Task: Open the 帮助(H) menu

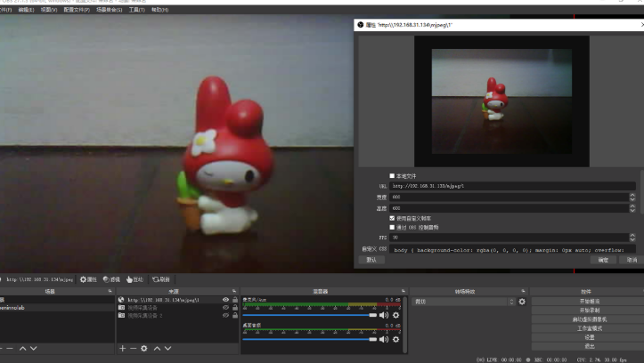Action: pos(159,10)
